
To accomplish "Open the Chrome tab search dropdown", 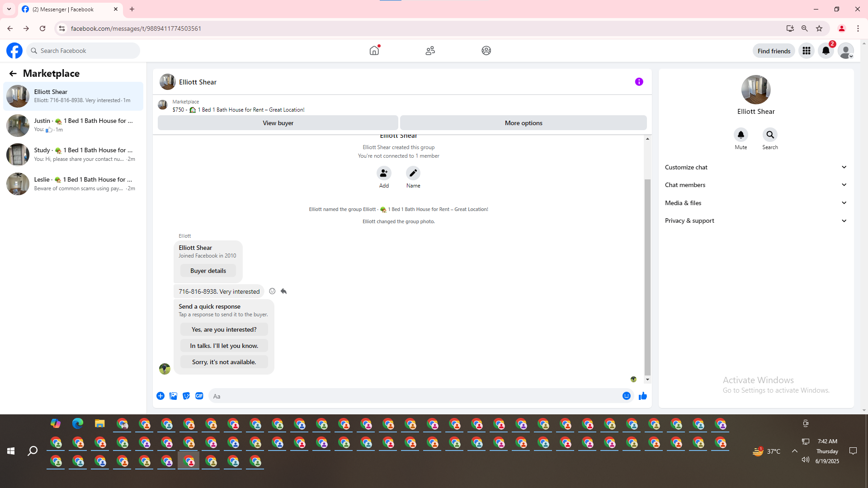I will [x=9, y=9].
